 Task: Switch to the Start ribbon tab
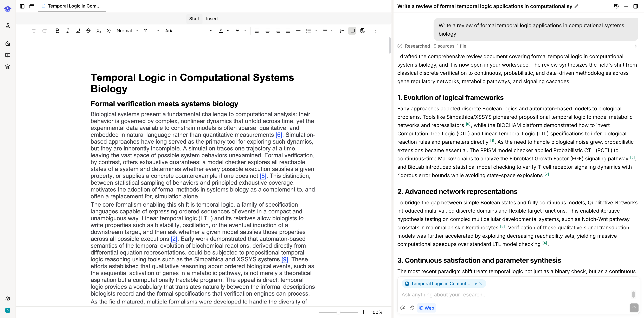[x=194, y=18]
